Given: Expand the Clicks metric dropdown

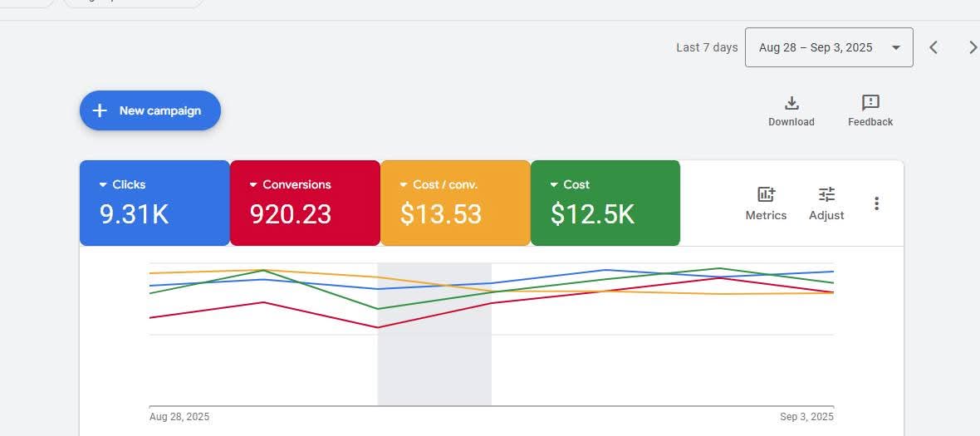Looking at the screenshot, I should coord(104,185).
